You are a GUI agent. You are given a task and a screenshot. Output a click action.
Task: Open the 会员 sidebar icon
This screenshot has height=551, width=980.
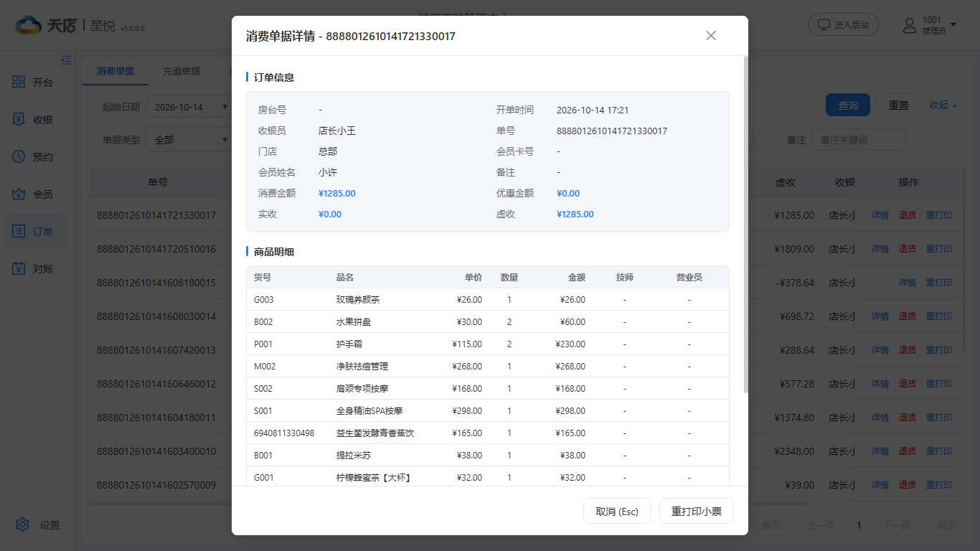(19, 194)
